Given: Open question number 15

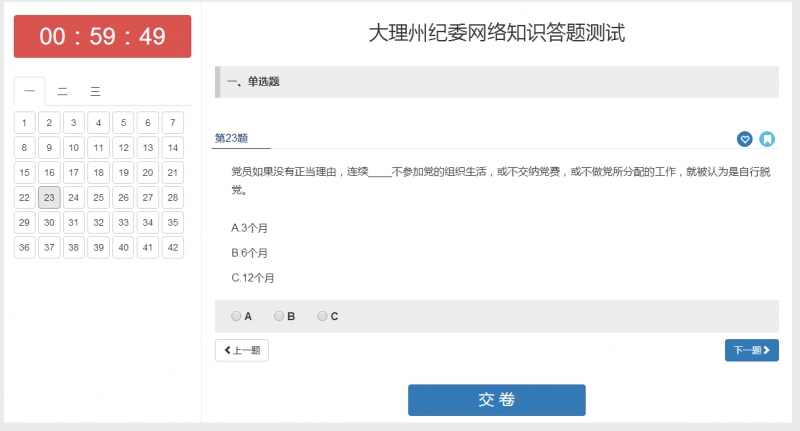Looking at the screenshot, I should 25,173.
